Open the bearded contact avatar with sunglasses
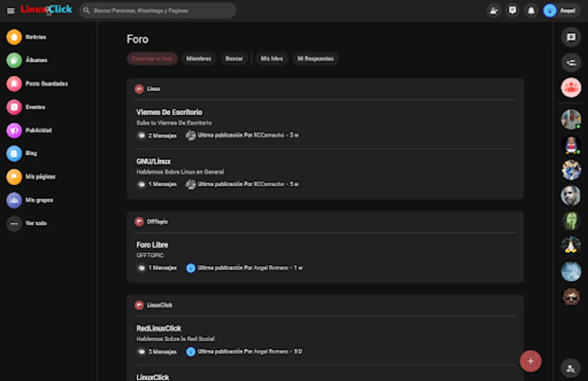Screen dimensions: 588x381 [571, 297]
